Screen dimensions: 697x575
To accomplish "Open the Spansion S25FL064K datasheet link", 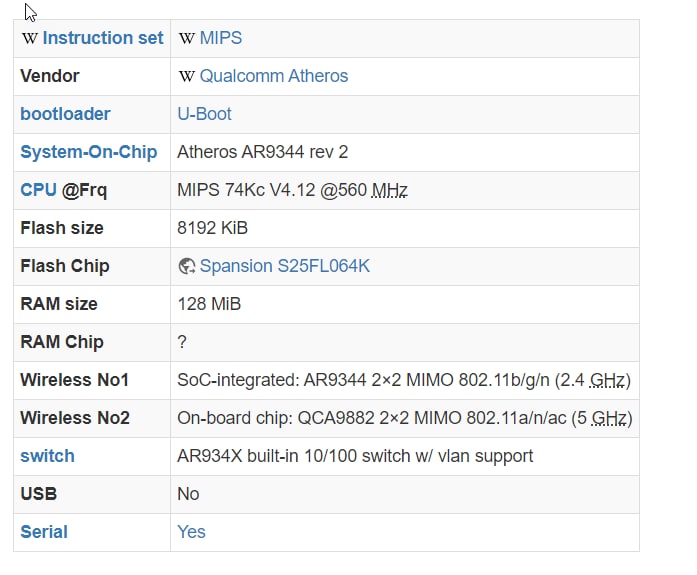I will tap(284, 266).
